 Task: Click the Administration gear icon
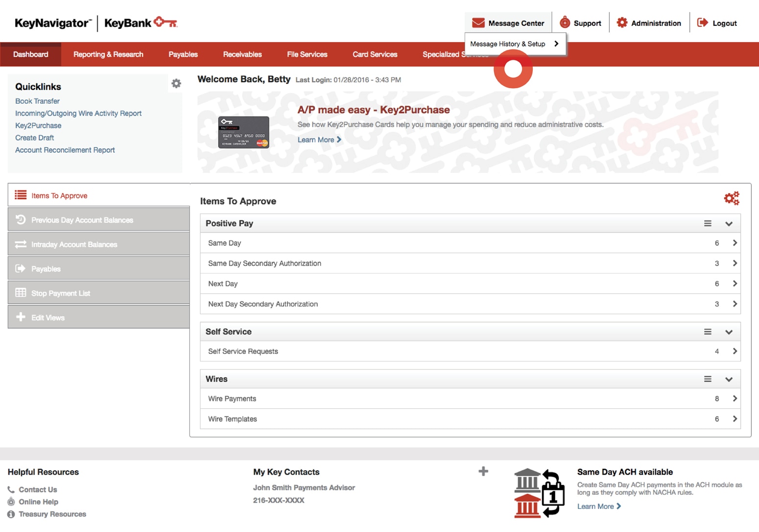[622, 23]
